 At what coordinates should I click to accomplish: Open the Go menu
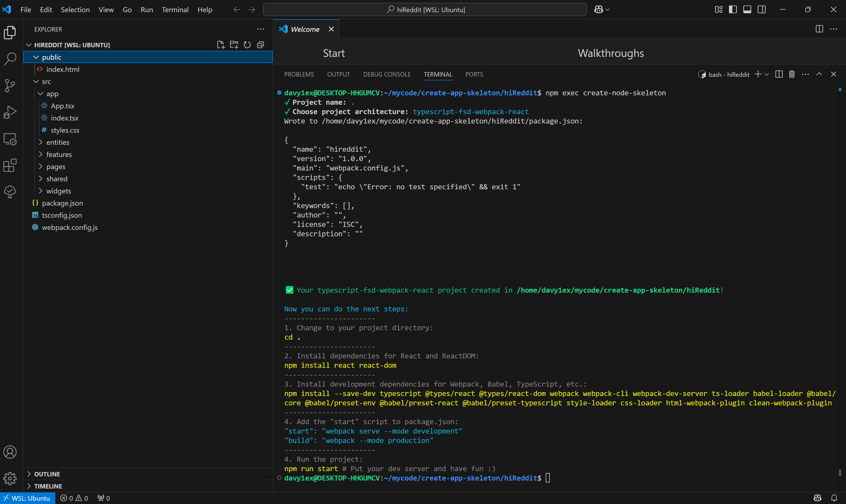click(x=127, y=9)
